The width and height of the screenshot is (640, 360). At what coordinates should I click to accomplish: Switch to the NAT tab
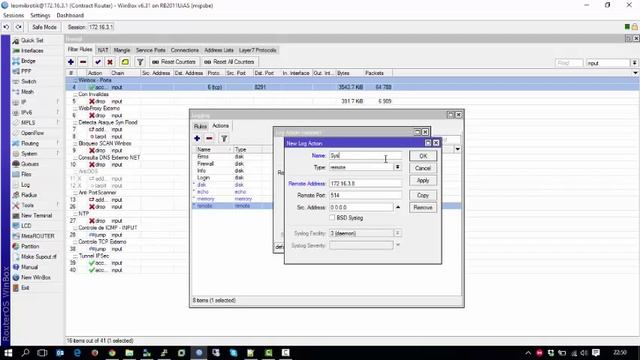(103, 50)
